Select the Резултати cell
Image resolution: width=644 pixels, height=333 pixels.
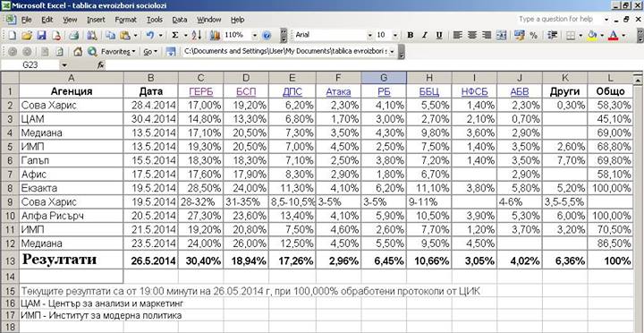tap(71, 260)
